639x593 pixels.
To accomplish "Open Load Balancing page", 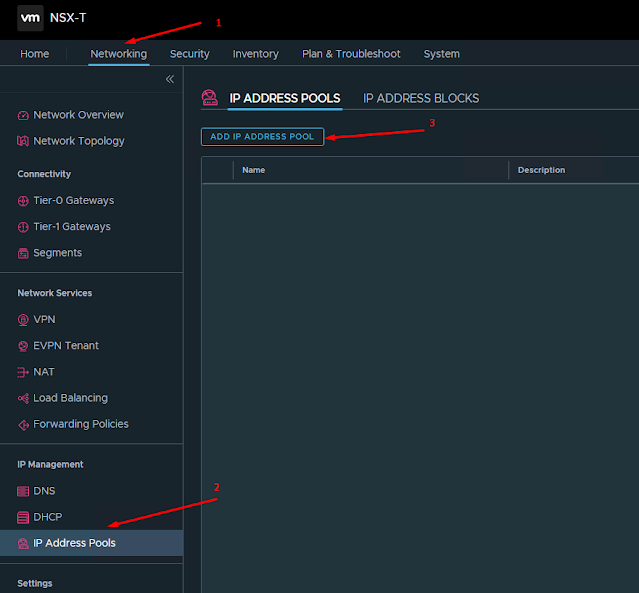I will point(71,398).
